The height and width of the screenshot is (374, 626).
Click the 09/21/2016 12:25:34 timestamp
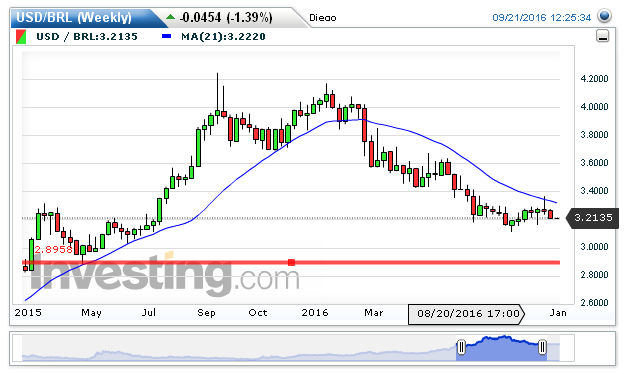[541, 17]
